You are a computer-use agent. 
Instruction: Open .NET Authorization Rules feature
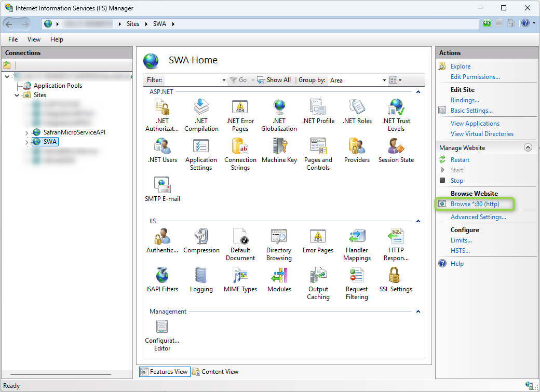[x=162, y=115]
